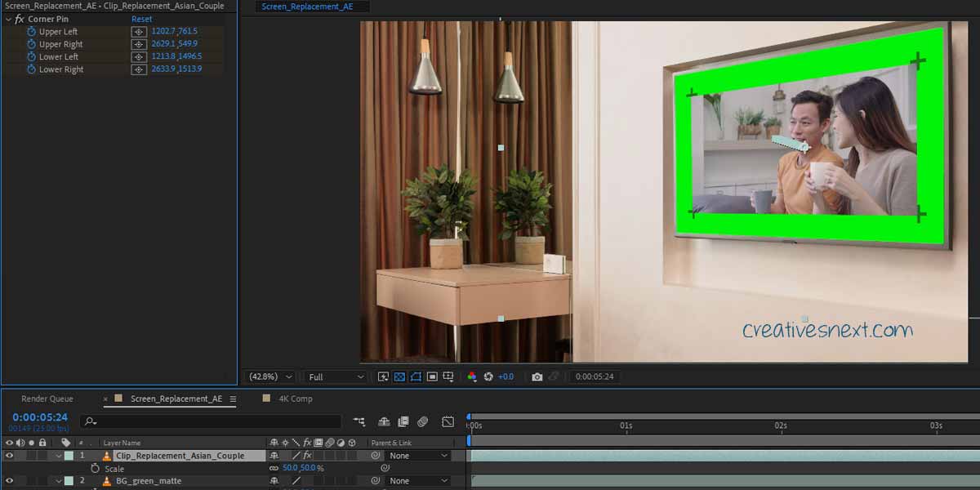Open the viewer magnification 42.8% dropdown
Image resolution: width=980 pixels, height=490 pixels.
(271, 376)
